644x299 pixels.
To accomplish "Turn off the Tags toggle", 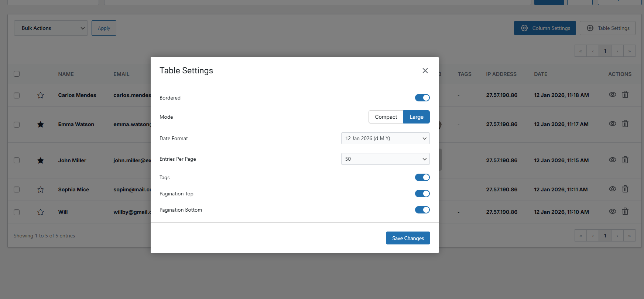I will coord(422,177).
